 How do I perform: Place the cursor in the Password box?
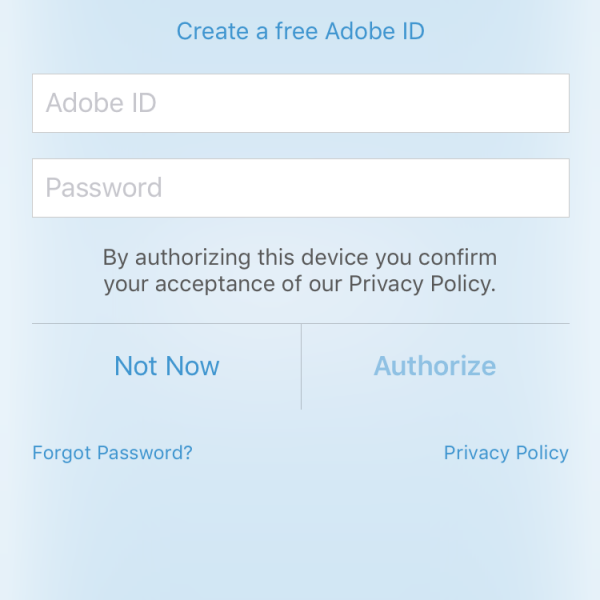click(x=300, y=188)
